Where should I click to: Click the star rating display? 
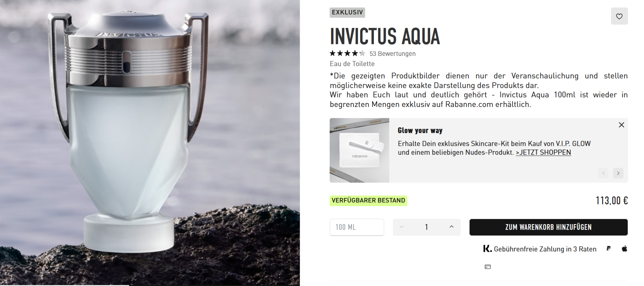pos(347,53)
